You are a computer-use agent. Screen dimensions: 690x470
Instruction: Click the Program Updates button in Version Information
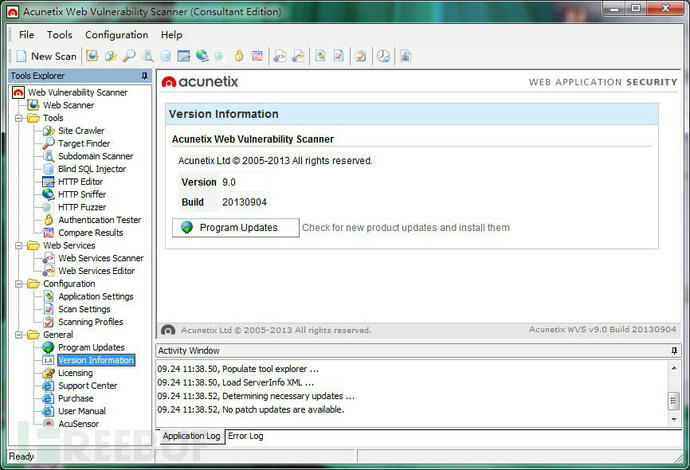pyautogui.click(x=235, y=228)
